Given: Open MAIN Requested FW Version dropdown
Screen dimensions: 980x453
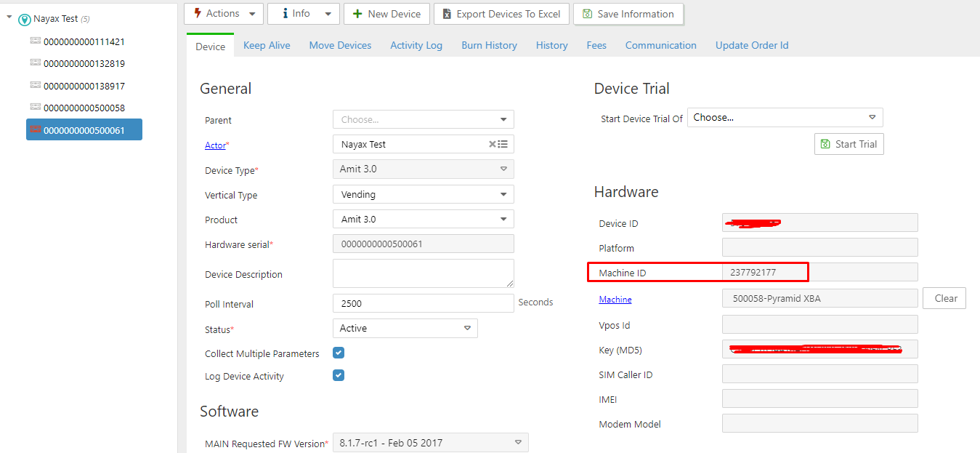Looking at the screenshot, I should 431,442.
